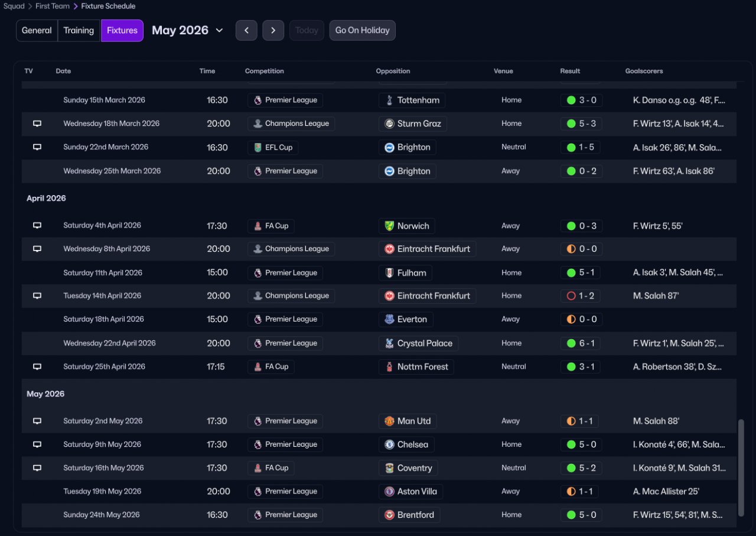Click the Result column header
The image size is (756, 536).
point(570,71)
